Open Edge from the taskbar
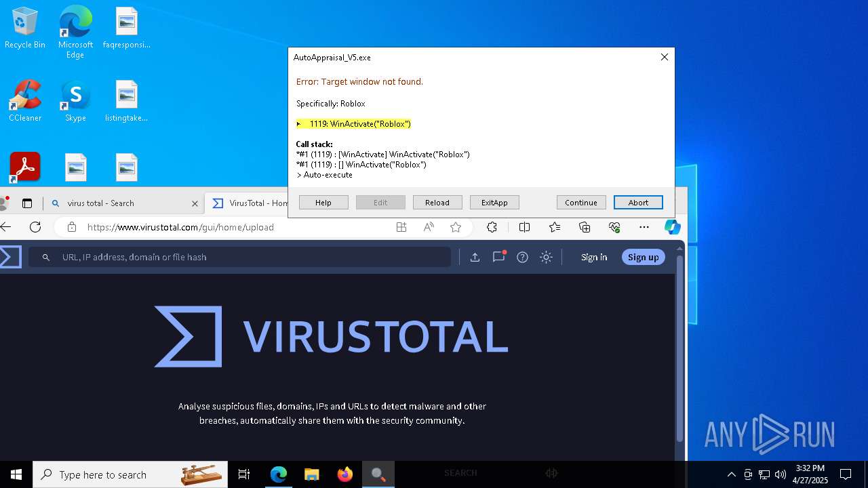868x488 pixels. tap(279, 474)
